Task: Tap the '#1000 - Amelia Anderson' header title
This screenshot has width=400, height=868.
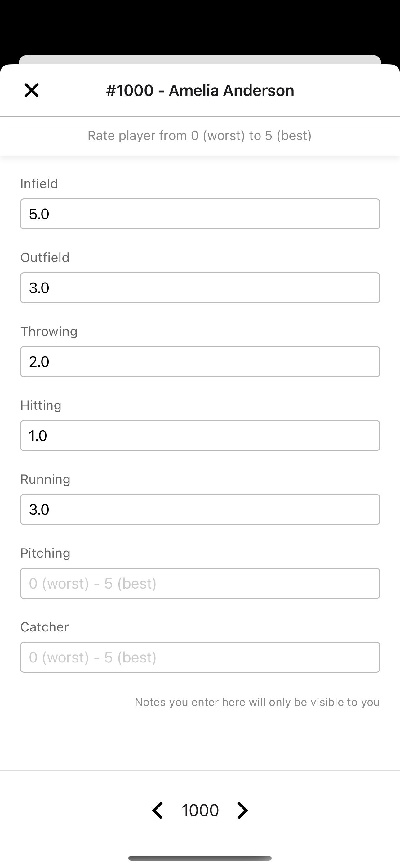Action: (x=200, y=90)
